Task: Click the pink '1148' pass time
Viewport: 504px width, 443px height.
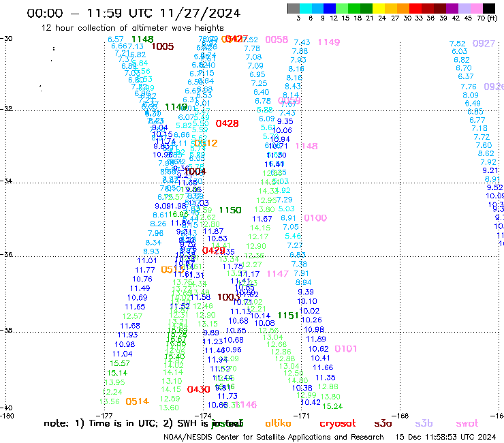Action: point(306,147)
